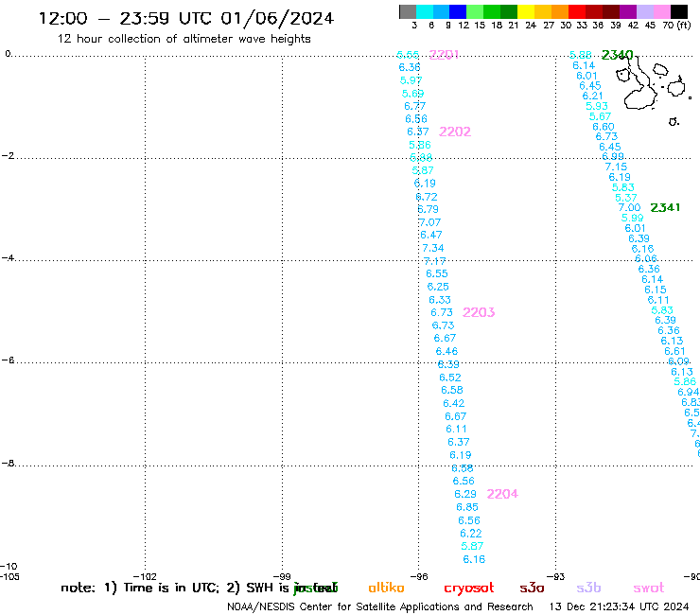The image size is (700, 615).
Task: Click the wave height value 6.77
Action: pyautogui.click(x=414, y=106)
